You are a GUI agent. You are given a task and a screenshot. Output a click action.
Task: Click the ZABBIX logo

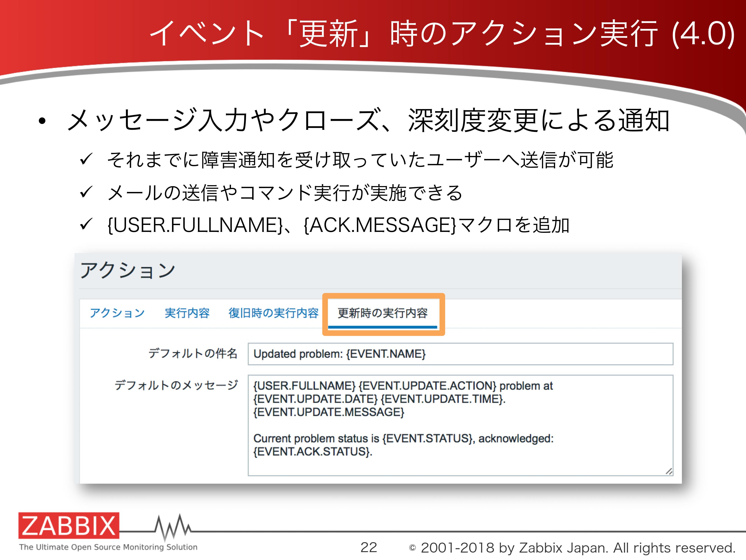pos(69,525)
